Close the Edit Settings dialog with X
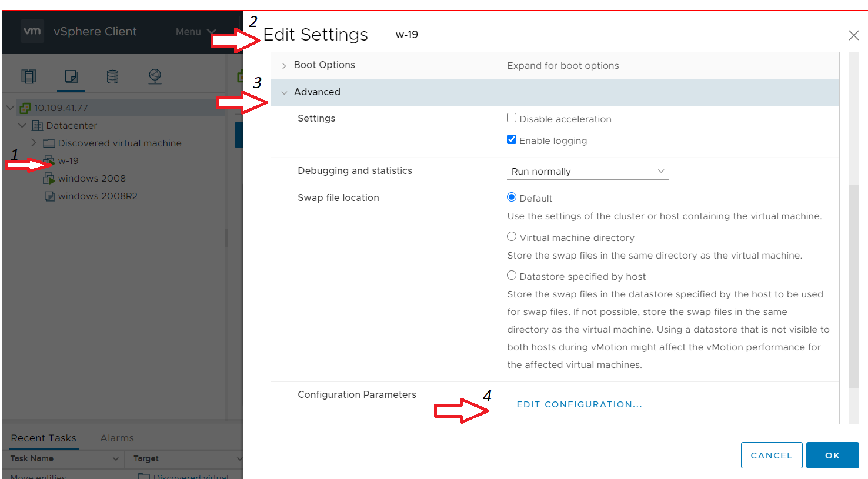The height and width of the screenshot is (479, 868). pyautogui.click(x=853, y=35)
